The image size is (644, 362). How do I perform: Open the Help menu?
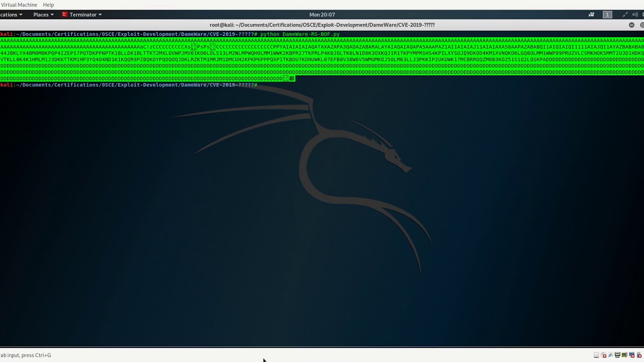(48, 5)
